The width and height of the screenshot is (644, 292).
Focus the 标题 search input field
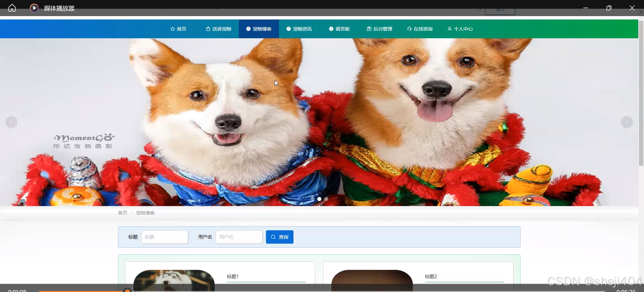pos(165,237)
